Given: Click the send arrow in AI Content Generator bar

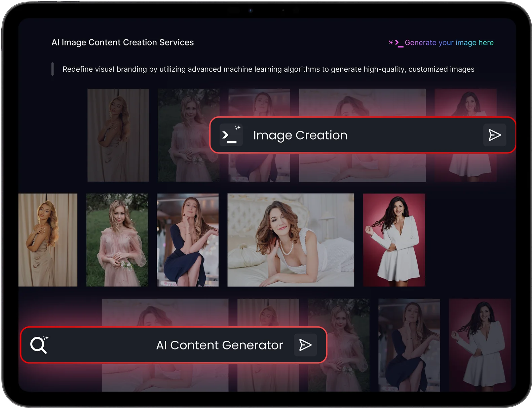Looking at the screenshot, I should tap(305, 345).
